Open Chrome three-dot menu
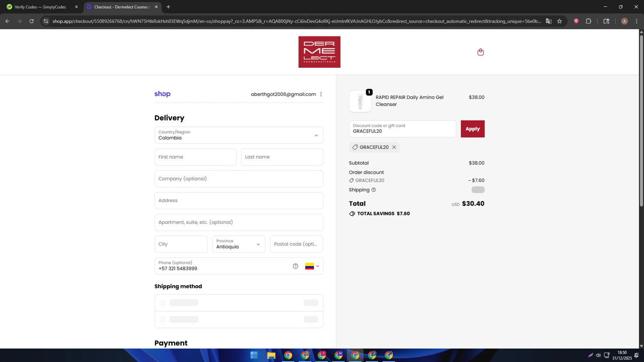Viewport: 644px width, 362px height. tap(637, 21)
